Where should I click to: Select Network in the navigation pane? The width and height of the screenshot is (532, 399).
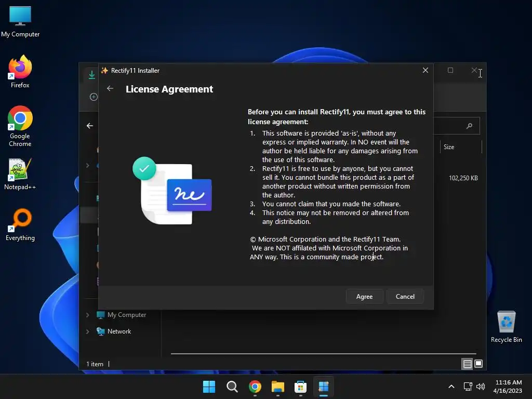tap(119, 331)
